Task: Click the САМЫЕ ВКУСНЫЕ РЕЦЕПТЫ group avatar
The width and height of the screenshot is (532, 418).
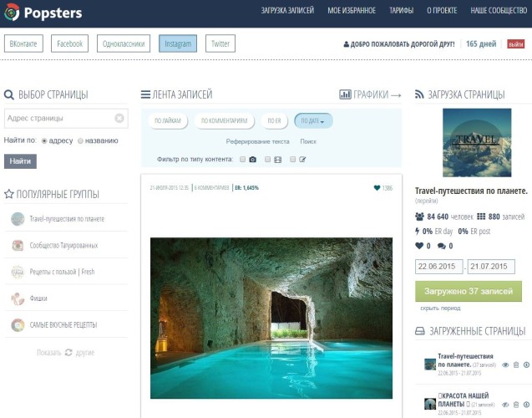Action: click(x=18, y=325)
